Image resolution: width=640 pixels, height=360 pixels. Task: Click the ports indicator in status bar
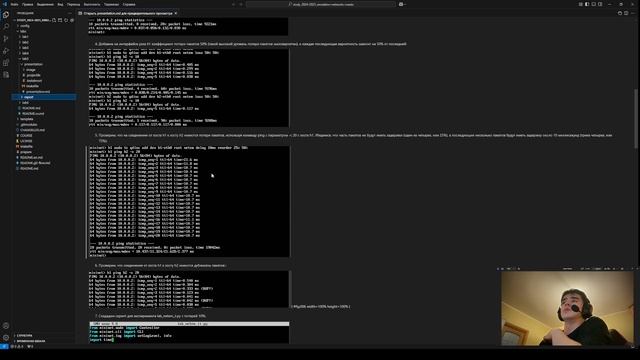pos(30,346)
